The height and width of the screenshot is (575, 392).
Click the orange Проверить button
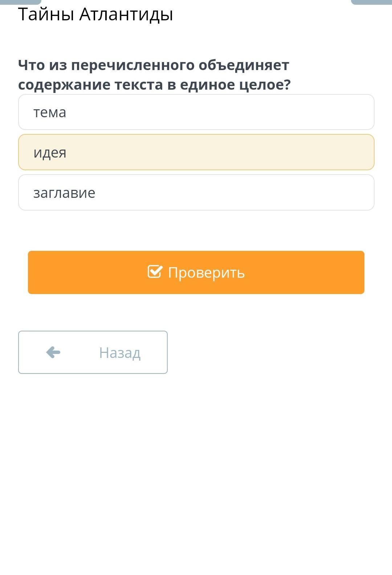(196, 272)
